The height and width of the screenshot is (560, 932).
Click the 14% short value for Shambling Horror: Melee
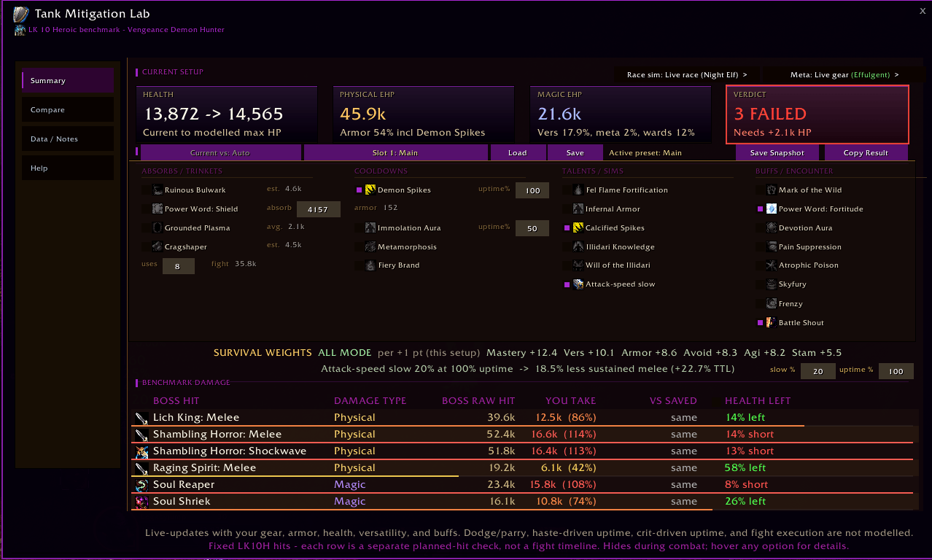[750, 434]
